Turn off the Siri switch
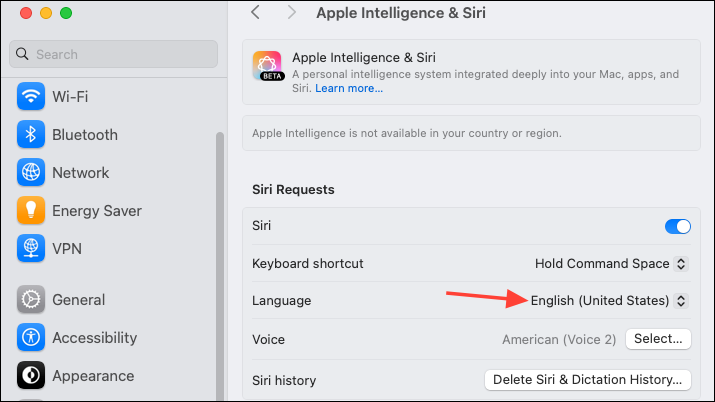This screenshot has height=402, width=715. (x=678, y=226)
